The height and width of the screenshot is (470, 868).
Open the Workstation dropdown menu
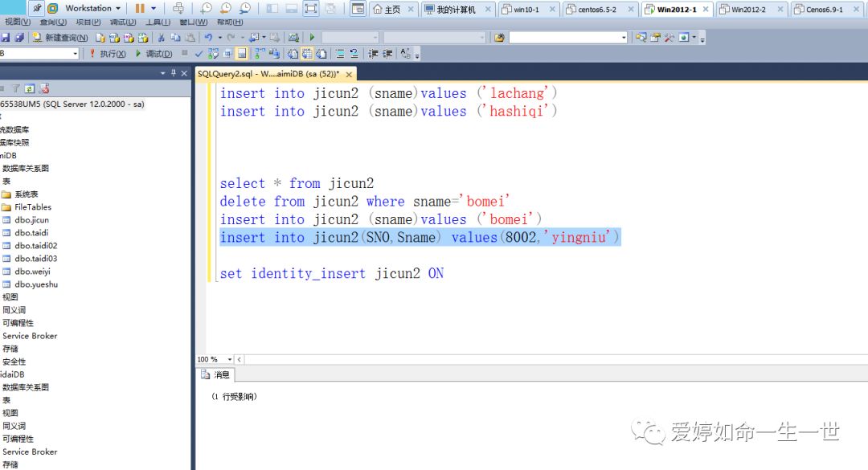(x=92, y=8)
